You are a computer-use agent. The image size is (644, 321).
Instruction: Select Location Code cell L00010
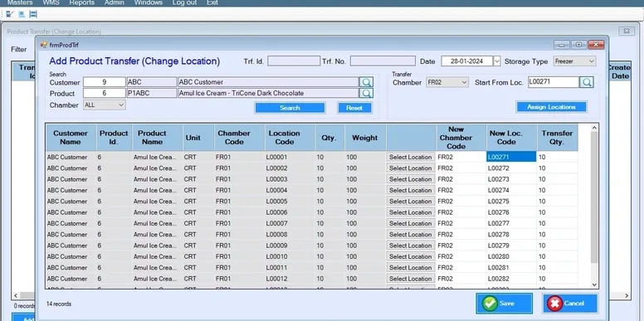coord(290,256)
